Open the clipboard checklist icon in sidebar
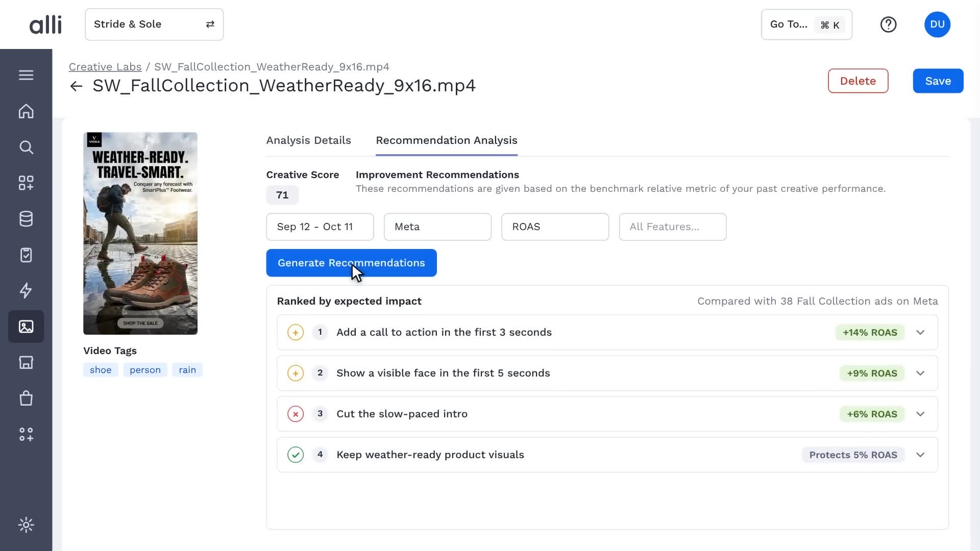The width and height of the screenshot is (980, 551). [x=26, y=255]
